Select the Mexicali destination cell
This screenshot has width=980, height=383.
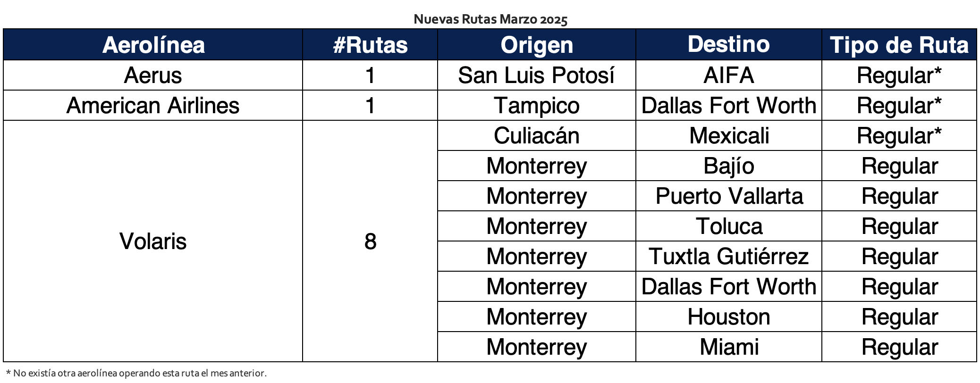coord(728,136)
